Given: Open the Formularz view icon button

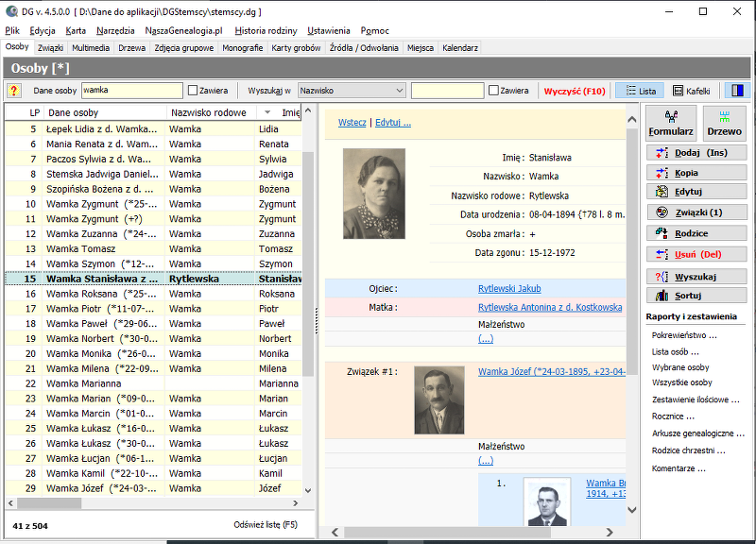Looking at the screenshot, I should click(671, 123).
